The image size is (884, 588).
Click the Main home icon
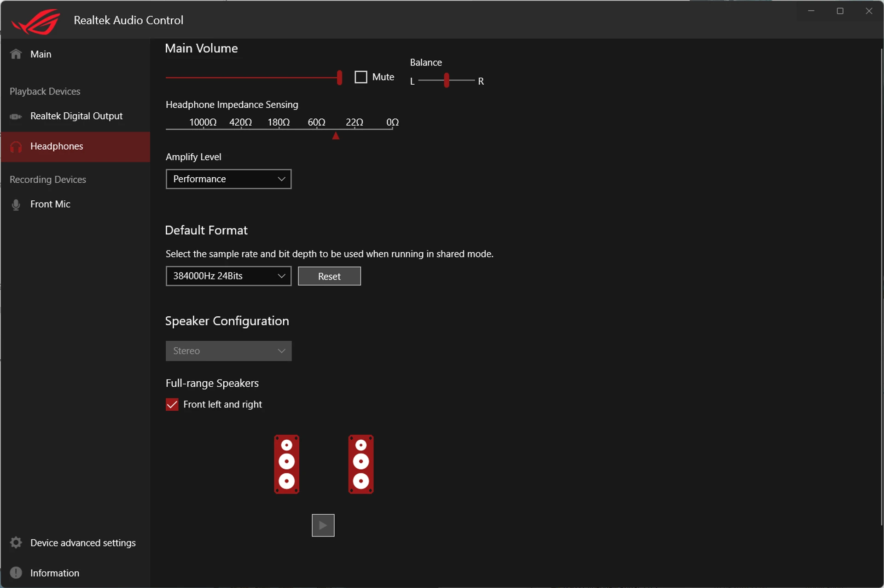(16, 54)
